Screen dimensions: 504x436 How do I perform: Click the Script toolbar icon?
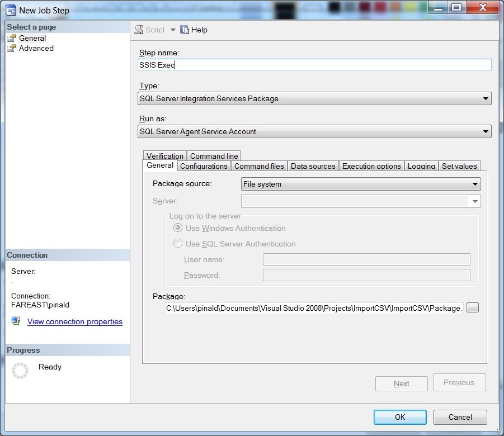tap(139, 30)
